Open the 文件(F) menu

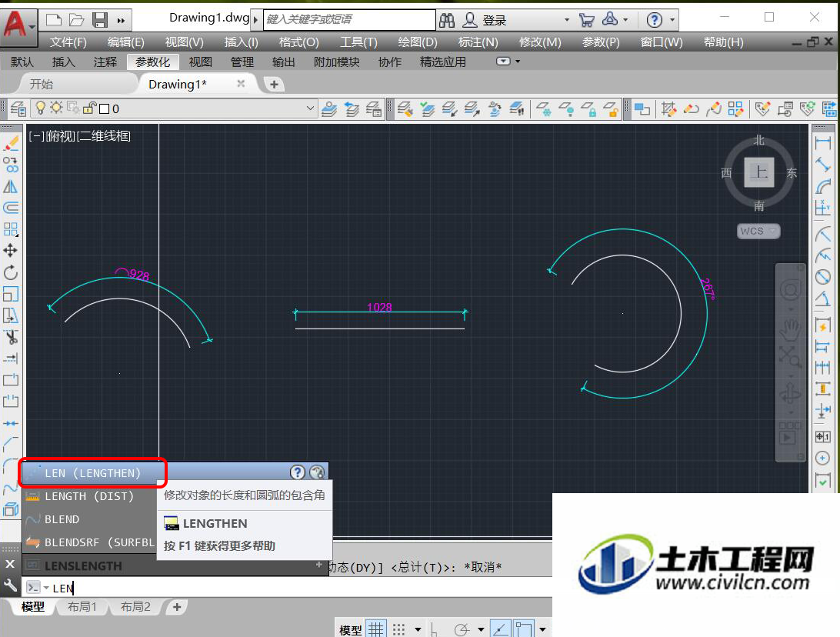click(x=68, y=42)
